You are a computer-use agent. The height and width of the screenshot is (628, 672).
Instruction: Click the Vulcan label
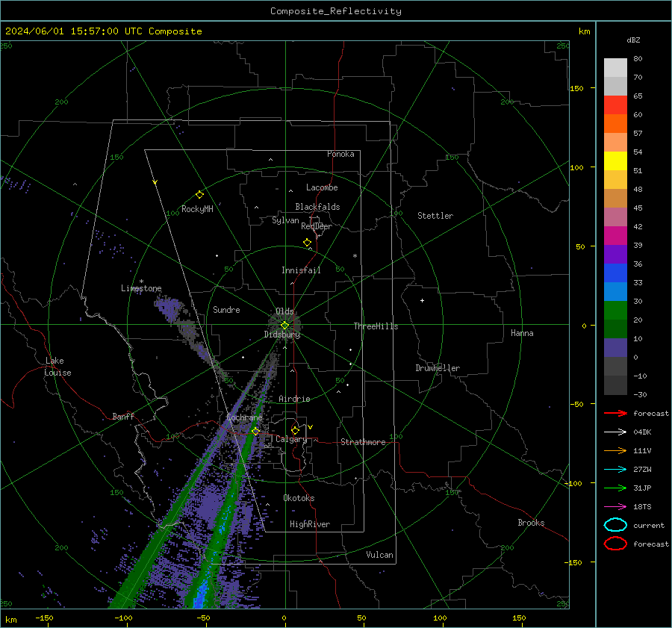(380, 555)
